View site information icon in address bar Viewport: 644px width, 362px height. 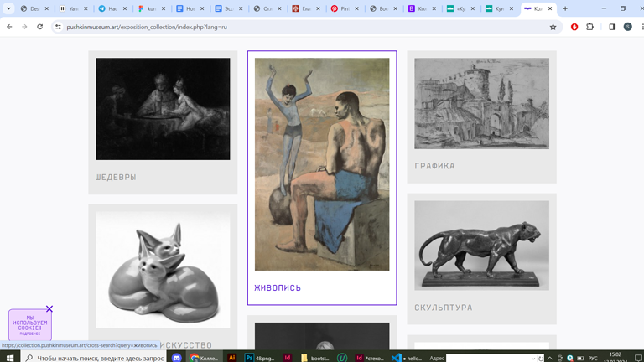coord(58,27)
